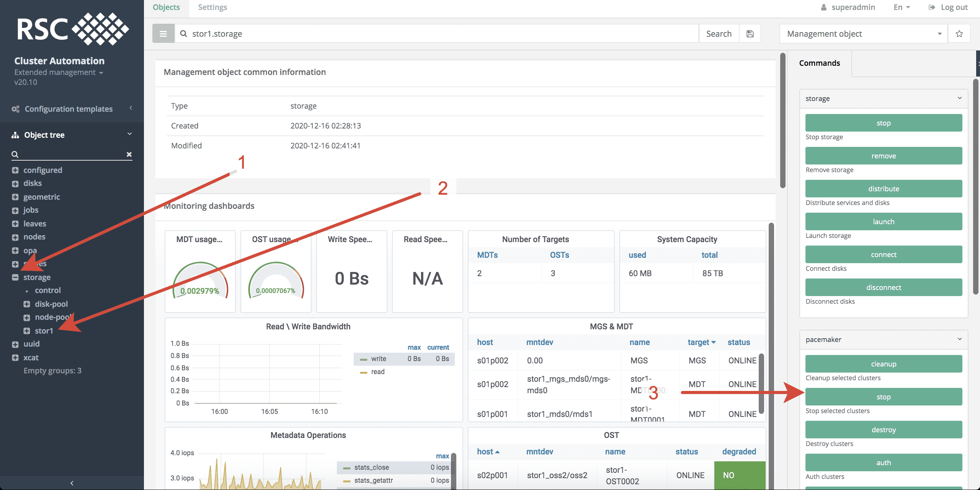Click the save search floppy icon

(750, 34)
